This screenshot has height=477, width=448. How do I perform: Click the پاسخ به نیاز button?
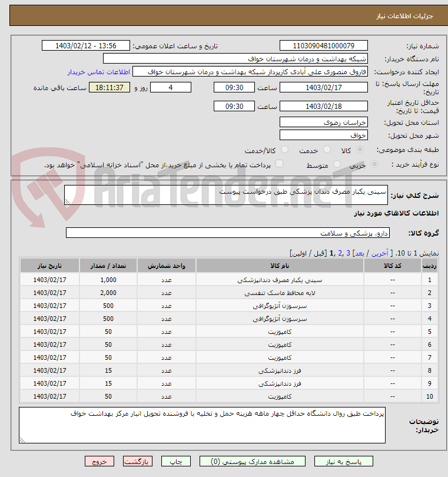click(344, 462)
